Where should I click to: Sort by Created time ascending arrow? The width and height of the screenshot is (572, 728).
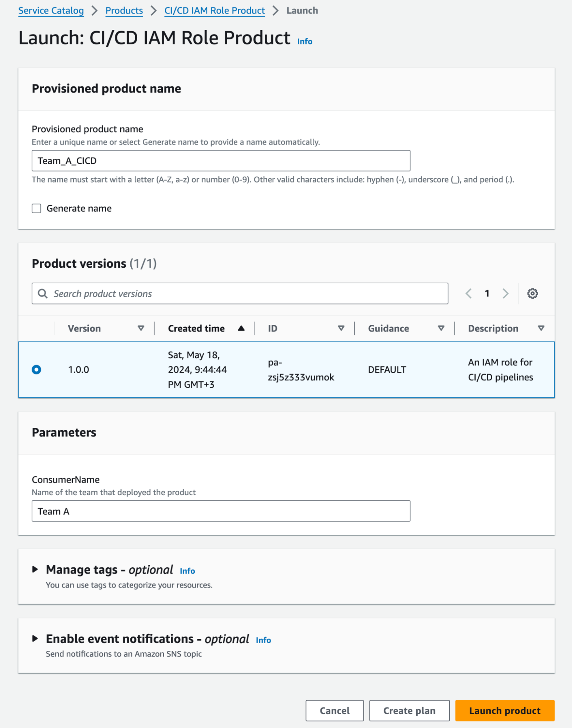[x=241, y=328]
